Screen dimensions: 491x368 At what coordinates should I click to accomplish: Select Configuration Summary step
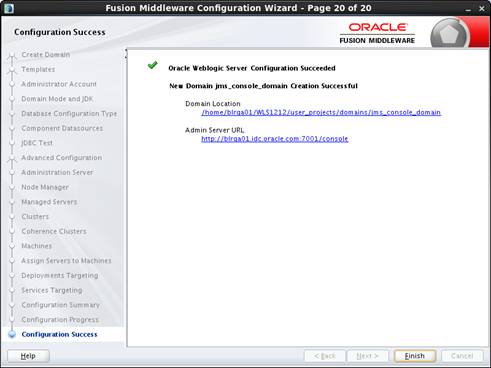tap(61, 305)
